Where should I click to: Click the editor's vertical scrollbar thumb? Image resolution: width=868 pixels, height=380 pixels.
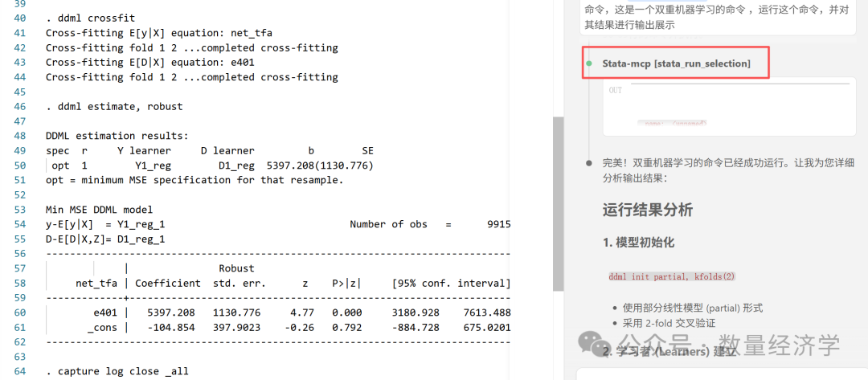click(x=558, y=203)
